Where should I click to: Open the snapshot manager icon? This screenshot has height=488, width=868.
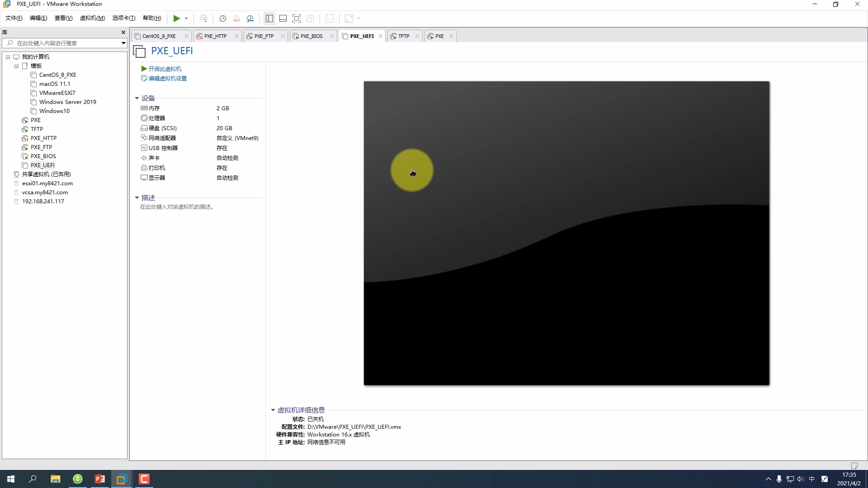pyautogui.click(x=250, y=19)
